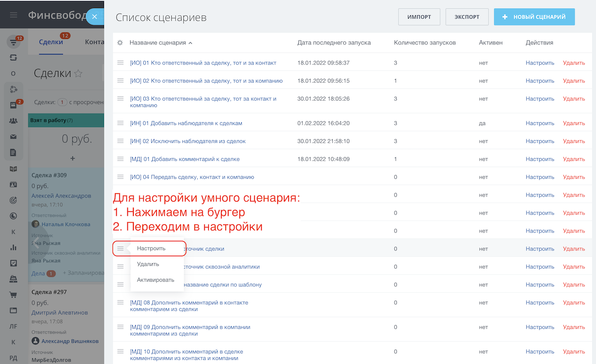
Task: Sort by Название сценария column header
Action: [x=158, y=43]
